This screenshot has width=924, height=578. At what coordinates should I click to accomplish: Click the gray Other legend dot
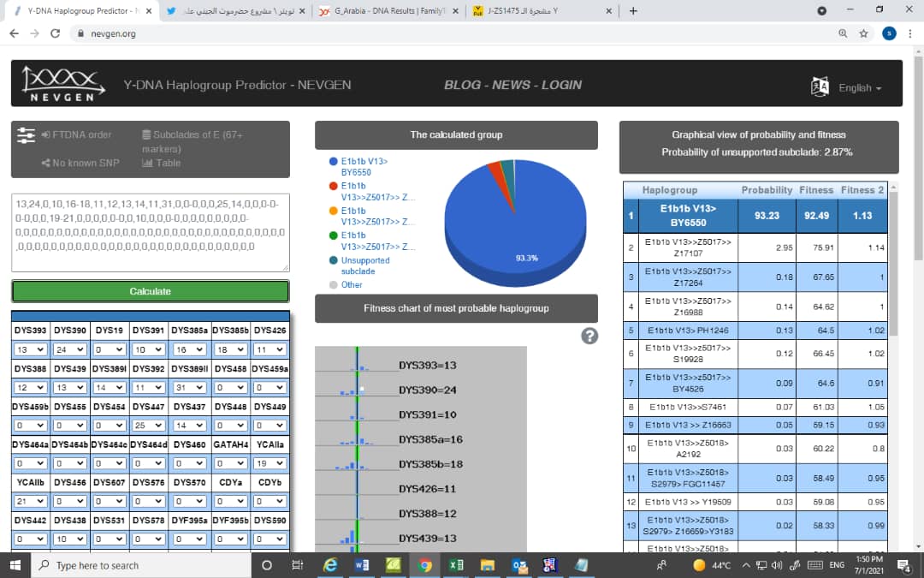(334, 285)
